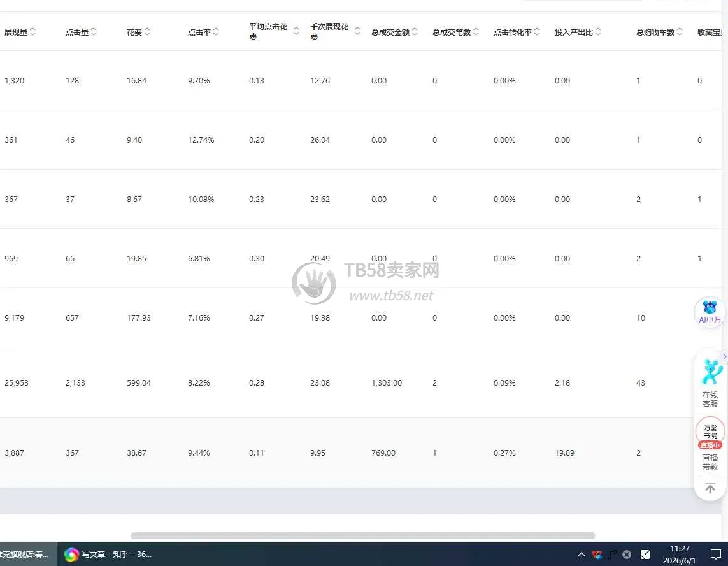Sort by 总购物车数 column sort icon
728x566 pixels.
click(x=680, y=32)
